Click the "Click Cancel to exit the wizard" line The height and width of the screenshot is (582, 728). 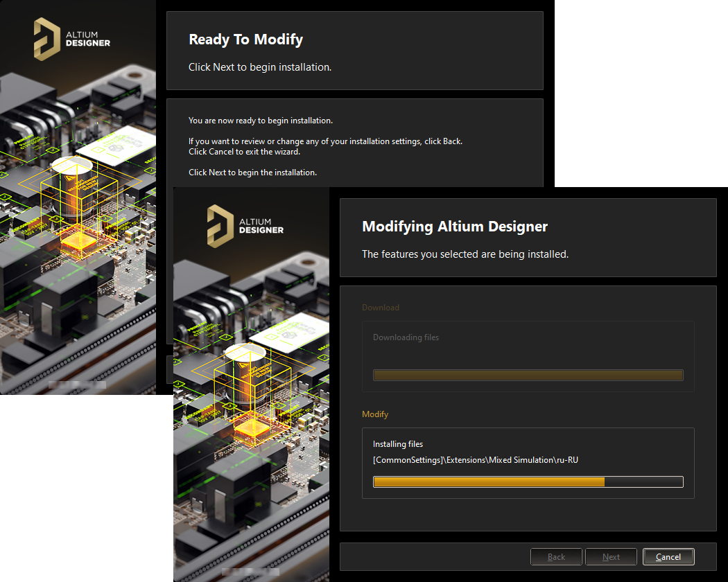coord(244,152)
